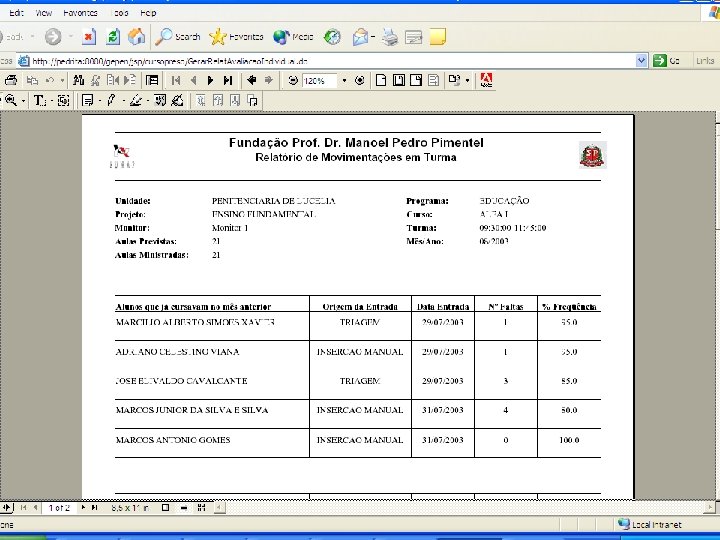Toggle the navigation pane icon
This screenshot has width=720, height=540.
coord(152,80)
